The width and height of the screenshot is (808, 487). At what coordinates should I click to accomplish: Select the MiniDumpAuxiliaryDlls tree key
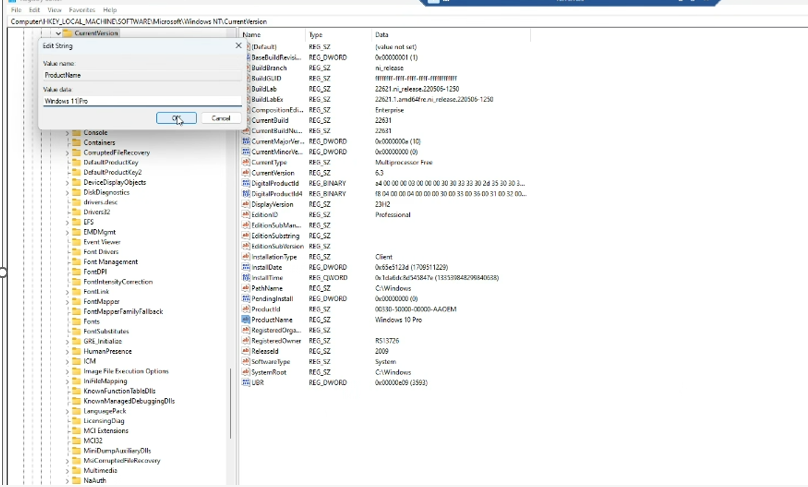[117, 451]
